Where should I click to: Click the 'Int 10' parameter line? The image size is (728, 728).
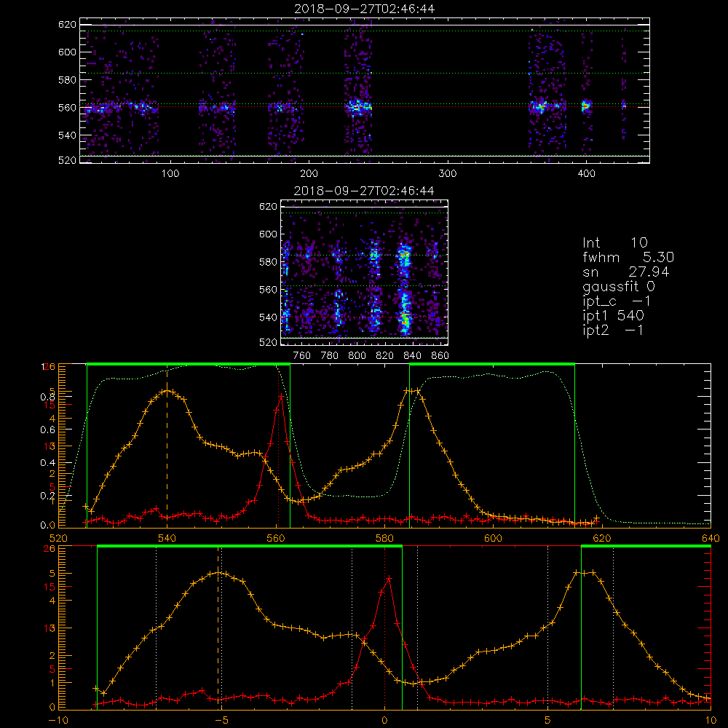click(614, 242)
